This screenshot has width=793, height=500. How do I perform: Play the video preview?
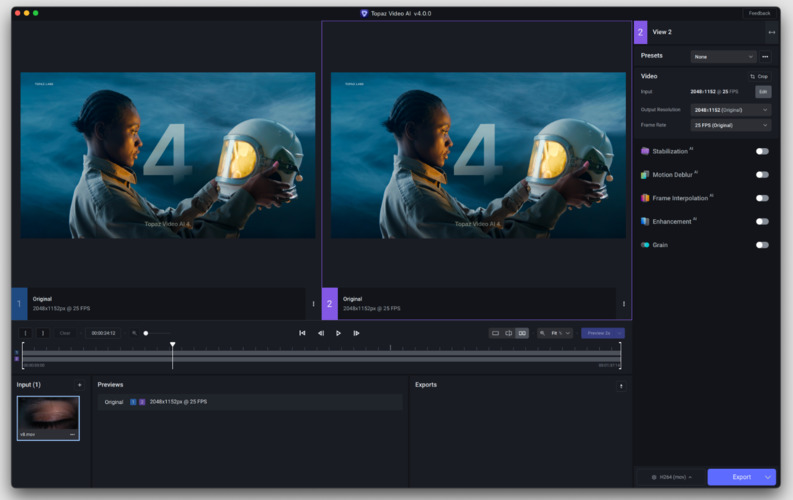[338, 333]
